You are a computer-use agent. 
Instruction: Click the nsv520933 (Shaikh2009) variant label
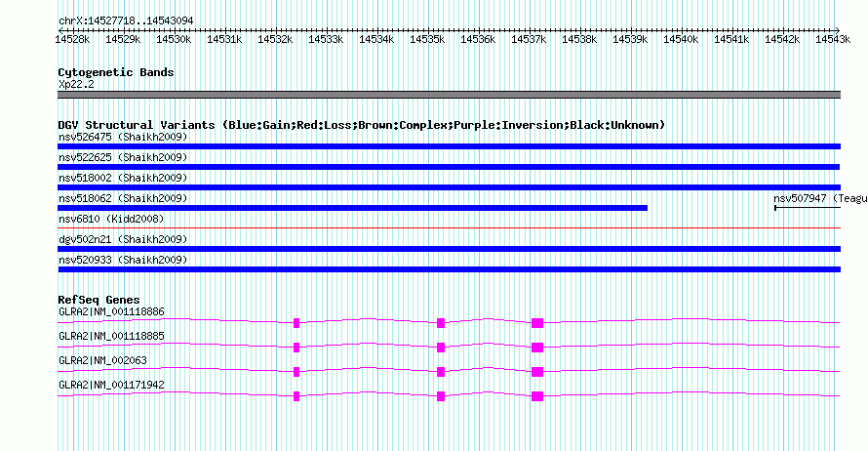123,260
